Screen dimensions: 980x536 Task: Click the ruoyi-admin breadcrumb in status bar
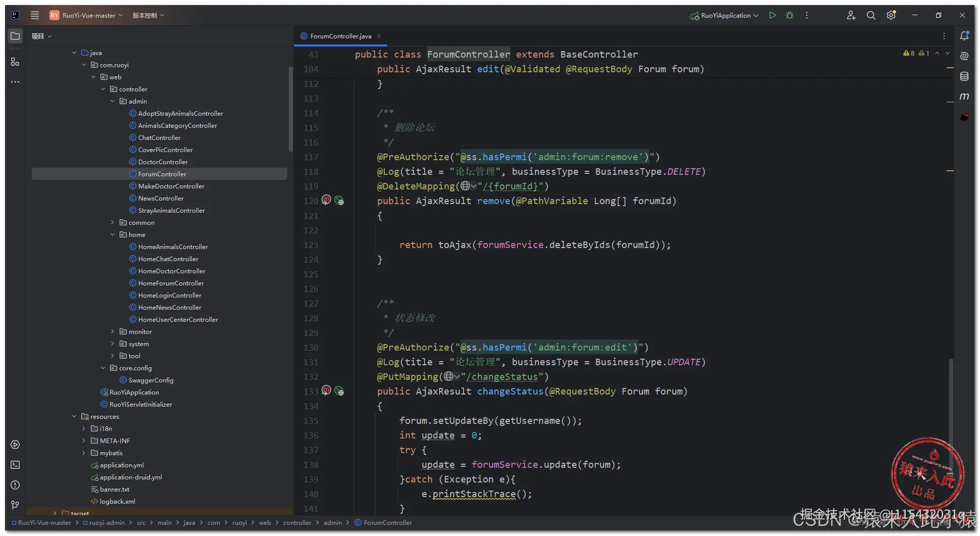click(107, 523)
